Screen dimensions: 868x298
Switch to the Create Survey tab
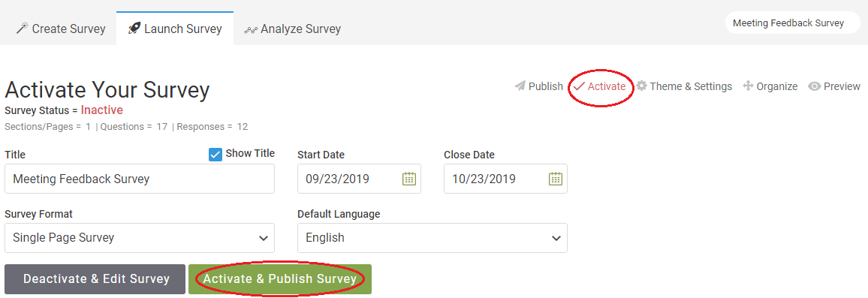pos(61,29)
